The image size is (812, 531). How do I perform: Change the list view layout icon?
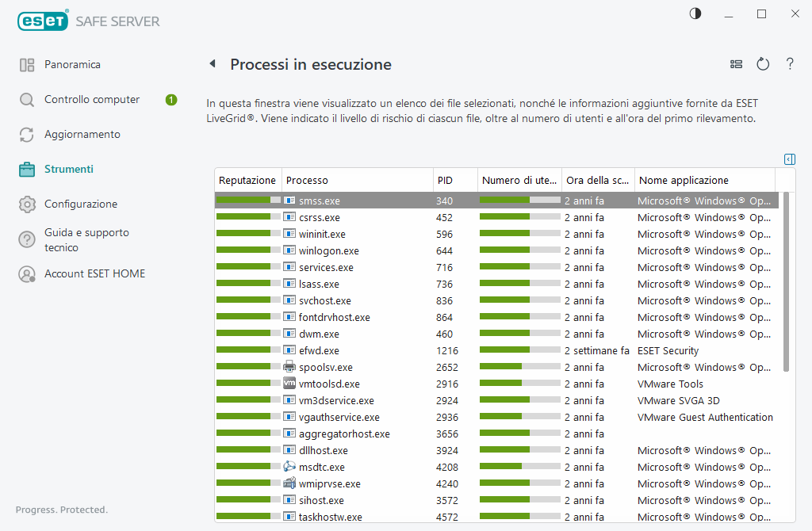pyautogui.click(x=736, y=64)
